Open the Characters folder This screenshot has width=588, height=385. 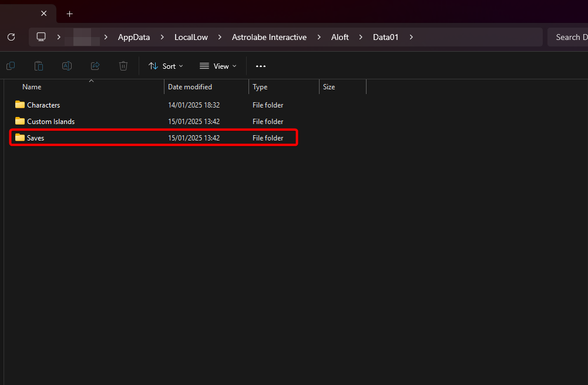tap(43, 105)
